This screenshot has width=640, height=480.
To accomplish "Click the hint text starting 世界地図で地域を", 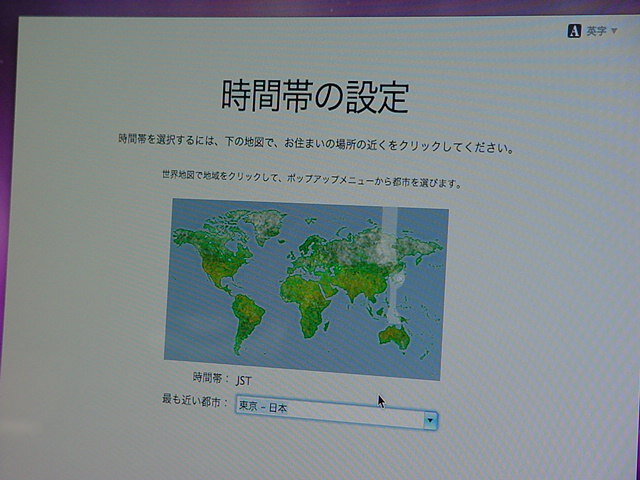I will 312,179.
